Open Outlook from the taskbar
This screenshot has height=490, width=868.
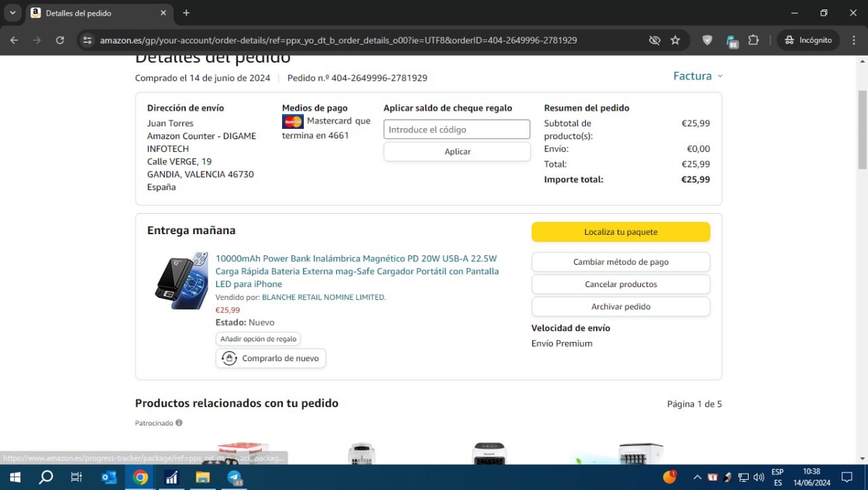pyautogui.click(x=108, y=477)
